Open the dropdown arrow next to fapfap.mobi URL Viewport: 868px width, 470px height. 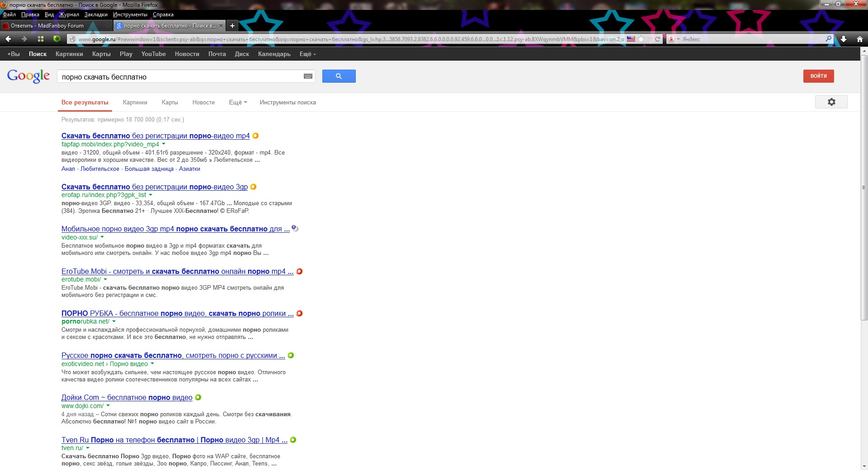164,144
